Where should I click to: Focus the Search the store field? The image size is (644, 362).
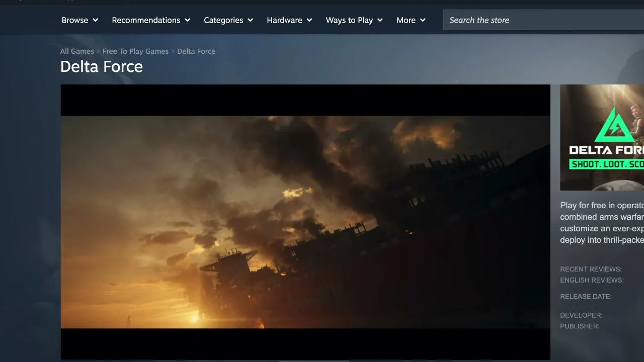click(543, 20)
